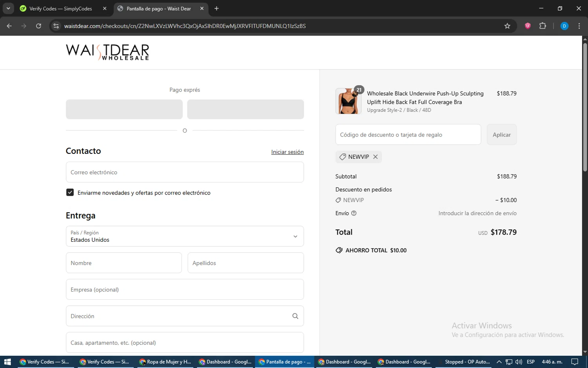
Task: Click the discount amount − $10.00
Action: 506,200
